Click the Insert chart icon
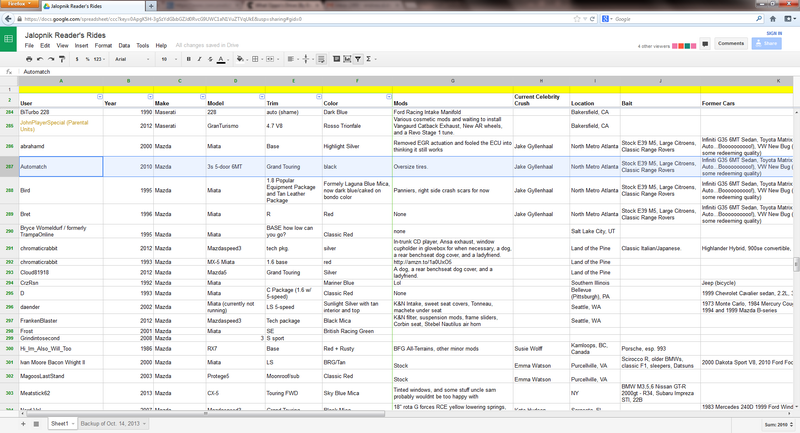This screenshot has height=433, width=800. pos(347,59)
